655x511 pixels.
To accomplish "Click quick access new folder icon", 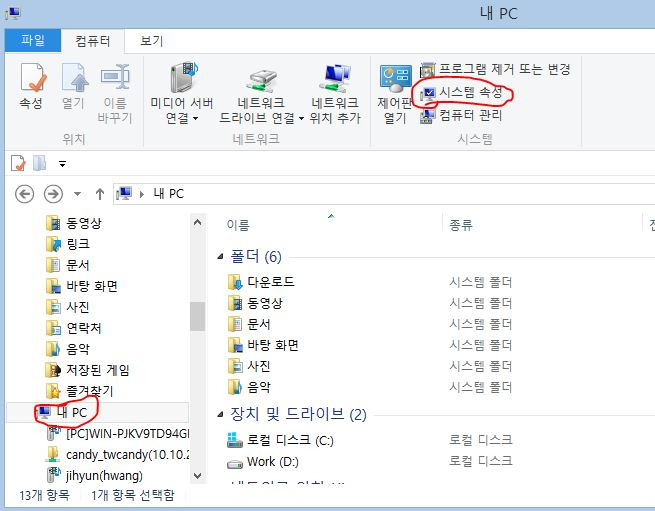I will click(40, 163).
